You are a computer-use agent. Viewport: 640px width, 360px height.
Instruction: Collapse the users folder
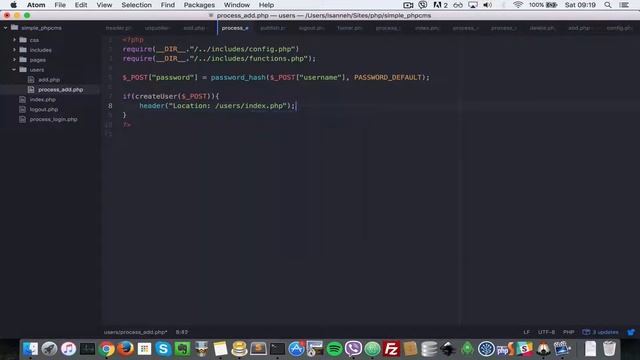click(x=14, y=69)
